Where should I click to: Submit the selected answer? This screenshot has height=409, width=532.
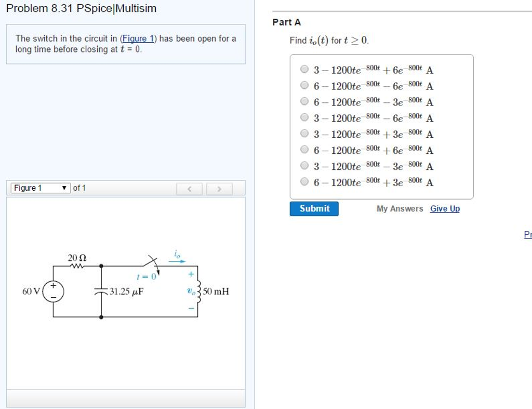tap(314, 208)
